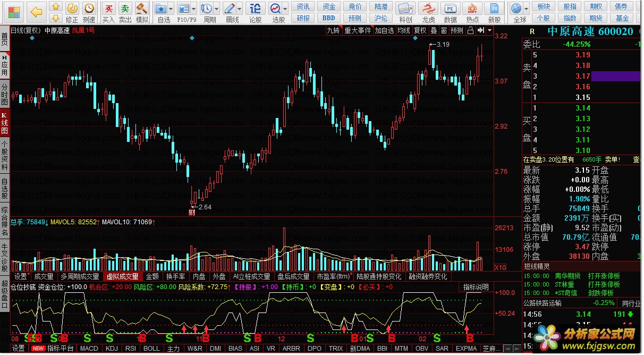Click the lock icon in chart header
Image resolution: width=644 pixels, height=355 pixels.
(470, 30)
